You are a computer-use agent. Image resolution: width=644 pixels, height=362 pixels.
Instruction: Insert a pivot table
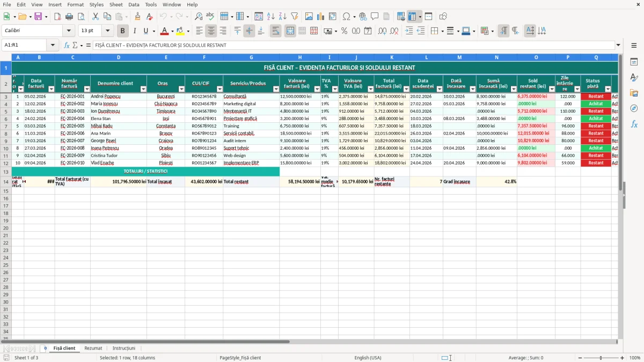[333, 17]
